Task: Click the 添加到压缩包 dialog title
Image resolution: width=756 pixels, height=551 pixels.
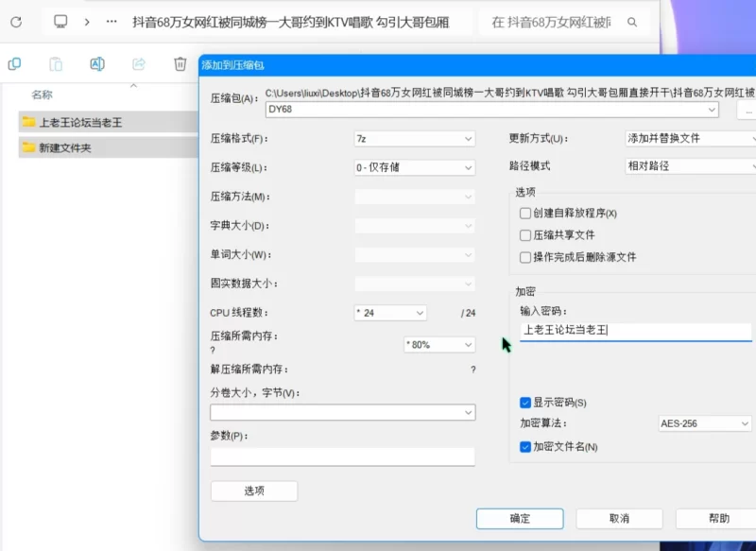Action: click(x=232, y=65)
